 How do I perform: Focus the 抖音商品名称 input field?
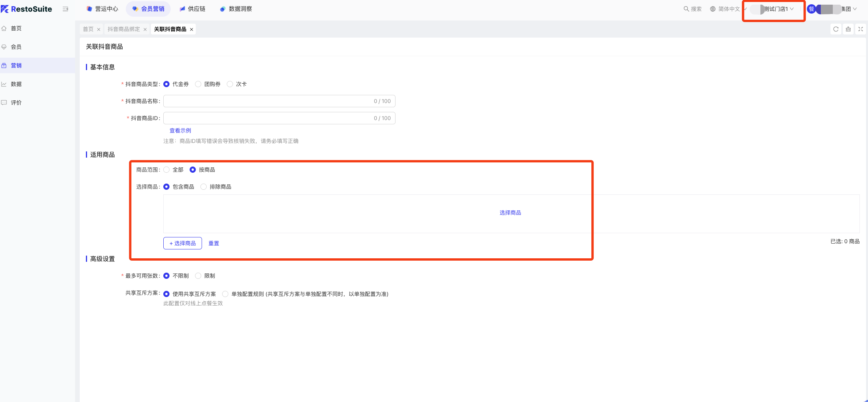pos(267,101)
